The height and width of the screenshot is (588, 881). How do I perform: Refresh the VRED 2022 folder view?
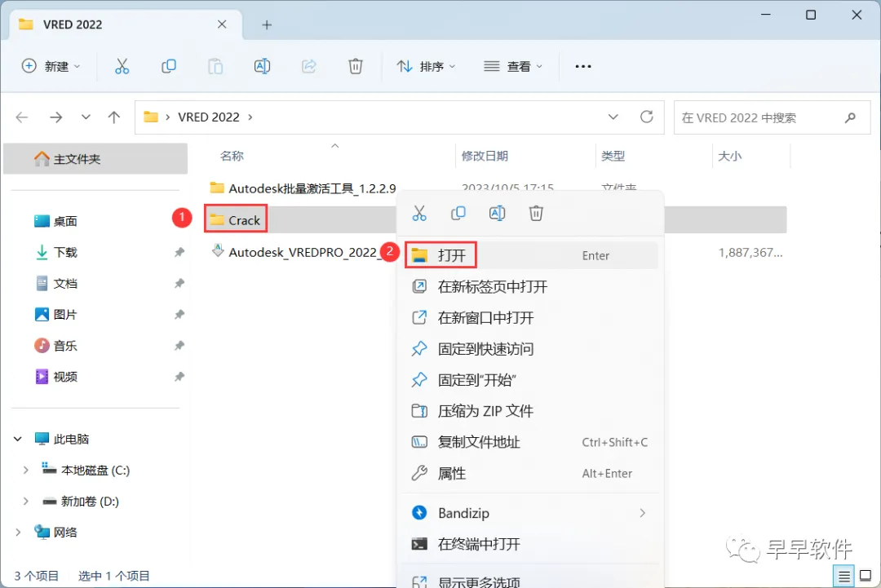(647, 117)
